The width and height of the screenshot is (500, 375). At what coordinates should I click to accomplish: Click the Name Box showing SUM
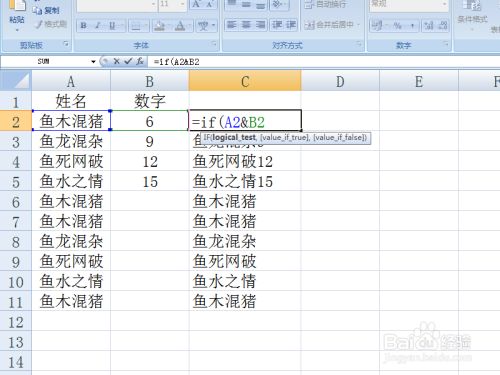click(x=46, y=62)
